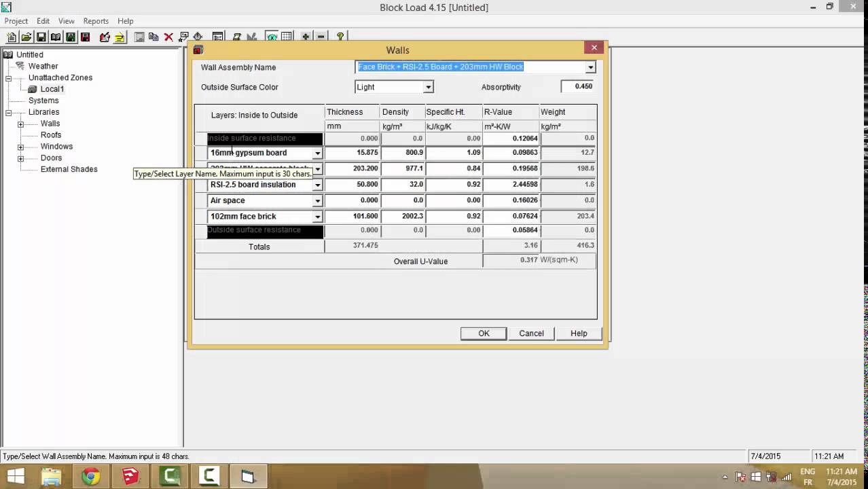The image size is (868, 489).
Task: Click the Totals thickness value 371.475
Action: (352, 246)
